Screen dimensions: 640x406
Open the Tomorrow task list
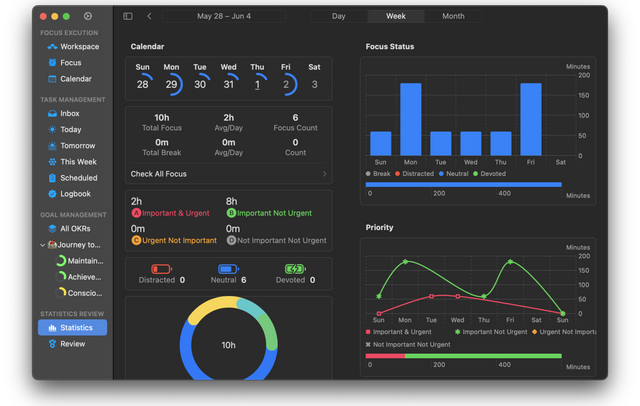tap(77, 146)
